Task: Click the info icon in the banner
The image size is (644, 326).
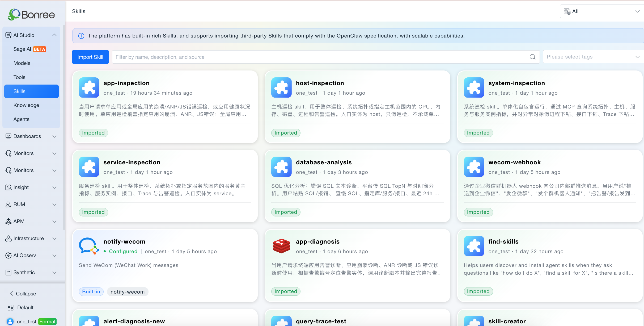Action: [x=81, y=36]
